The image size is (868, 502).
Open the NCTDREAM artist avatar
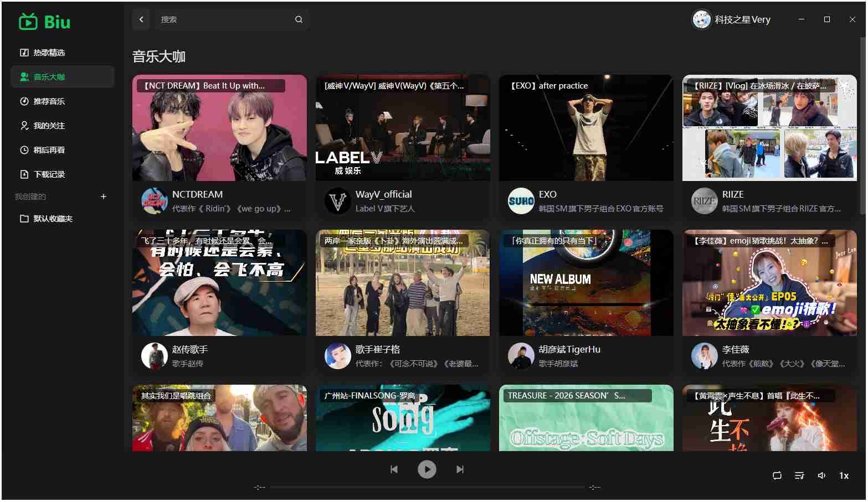tap(155, 201)
